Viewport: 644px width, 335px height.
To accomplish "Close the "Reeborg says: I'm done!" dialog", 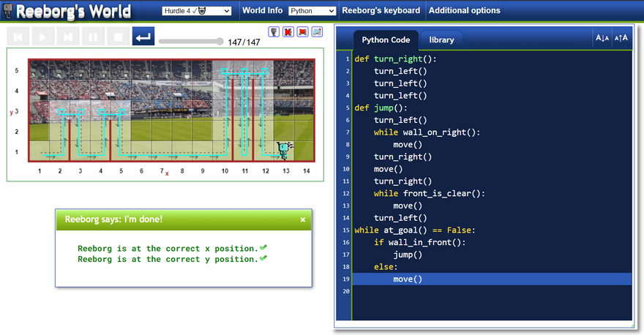I will [x=303, y=219].
